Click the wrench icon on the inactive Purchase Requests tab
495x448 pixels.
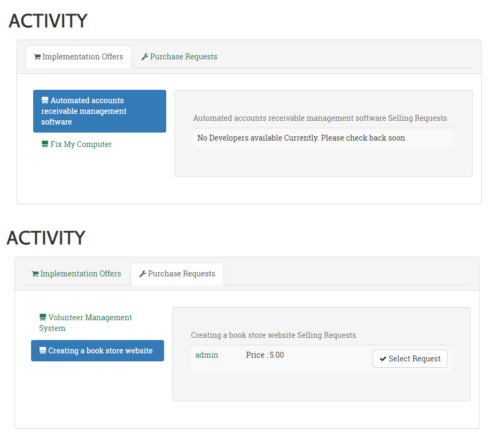[x=144, y=57]
